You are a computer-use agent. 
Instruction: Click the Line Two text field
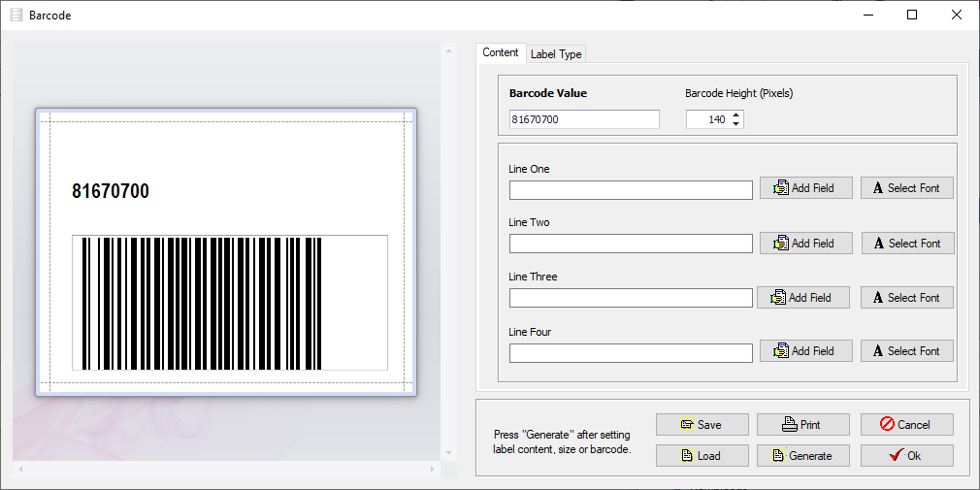[631, 244]
